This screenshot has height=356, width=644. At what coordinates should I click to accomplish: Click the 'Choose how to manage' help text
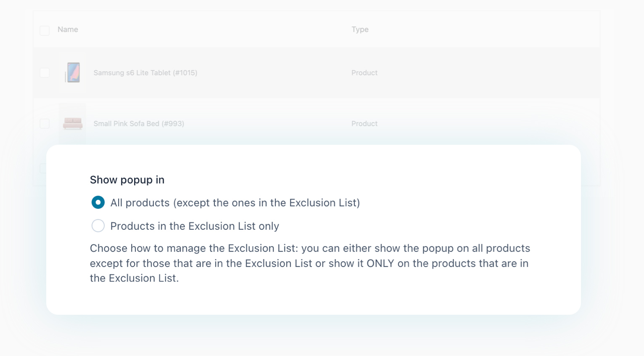(x=309, y=248)
